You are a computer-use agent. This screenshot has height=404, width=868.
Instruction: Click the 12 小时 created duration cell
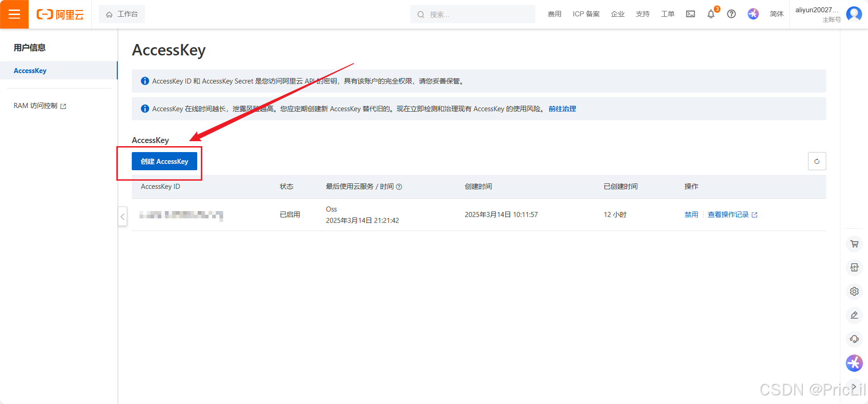click(615, 214)
